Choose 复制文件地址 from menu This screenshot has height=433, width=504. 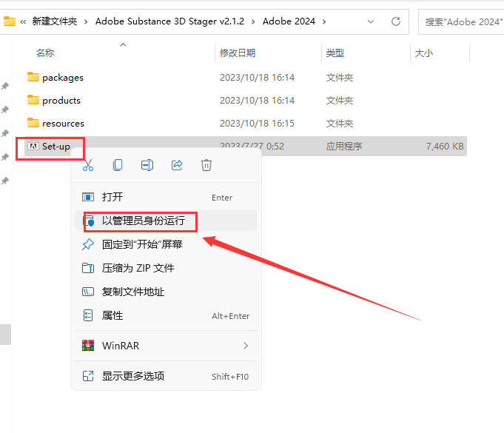click(x=166, y=292)
